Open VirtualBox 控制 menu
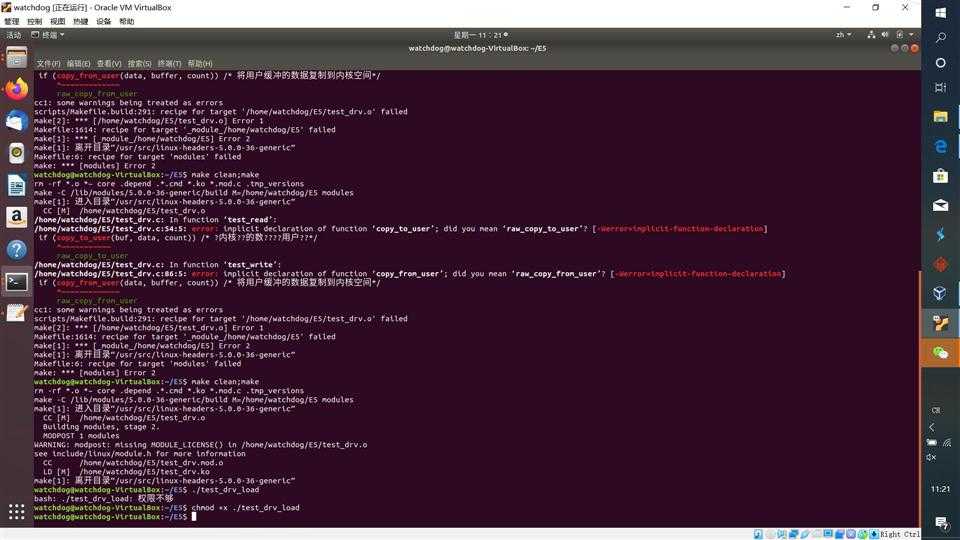Viewport: 960px width, 540px height. 34,21
